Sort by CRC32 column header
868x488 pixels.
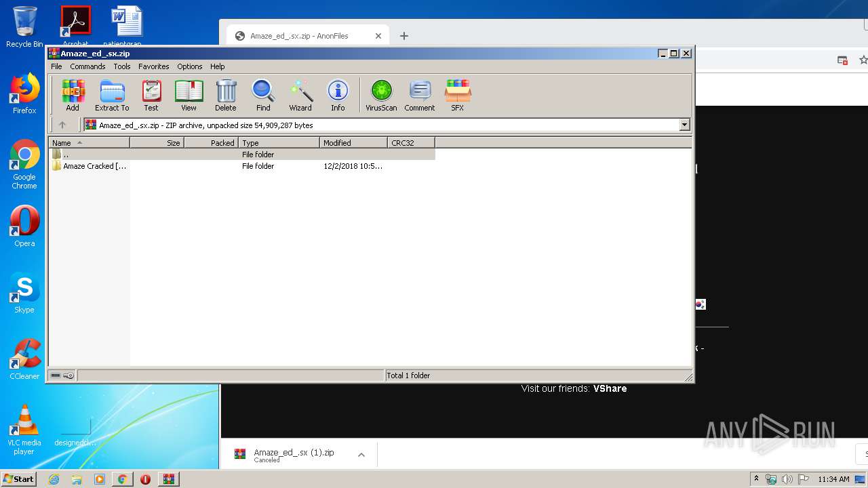click(x=411, y=142)
